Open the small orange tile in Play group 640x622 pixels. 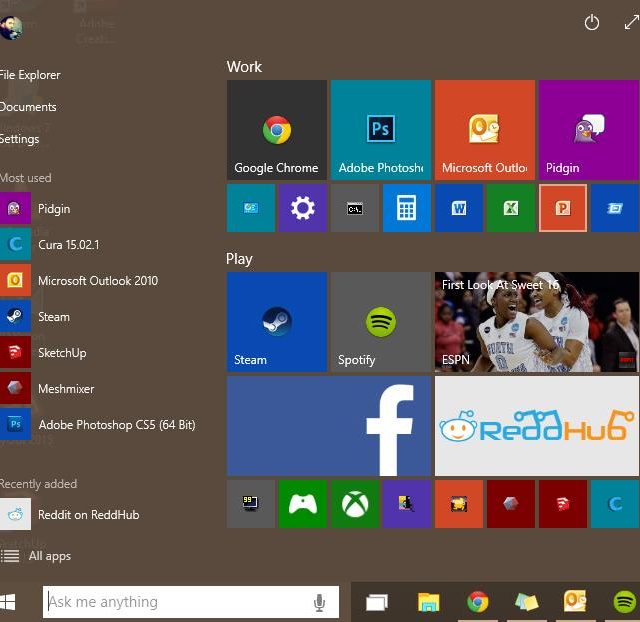pos(459,504)
